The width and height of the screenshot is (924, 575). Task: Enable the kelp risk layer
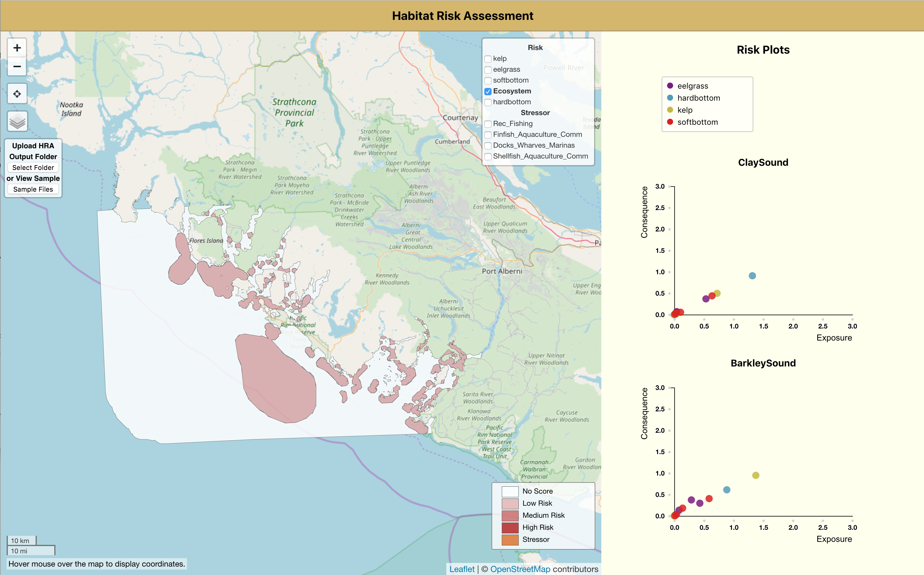[x=488, y=59]
